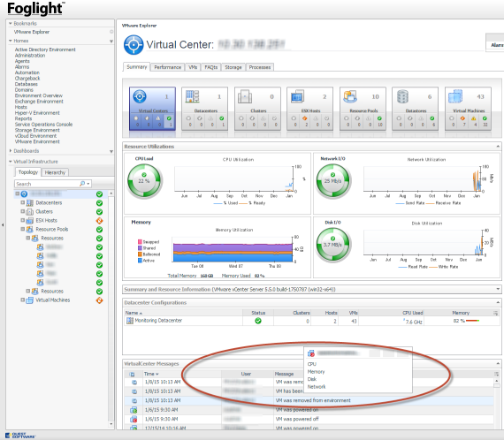The height and width of the screenshot is (440, 504).
Task: Switch to the FAQts tab
Action: [x=211, y=67]
